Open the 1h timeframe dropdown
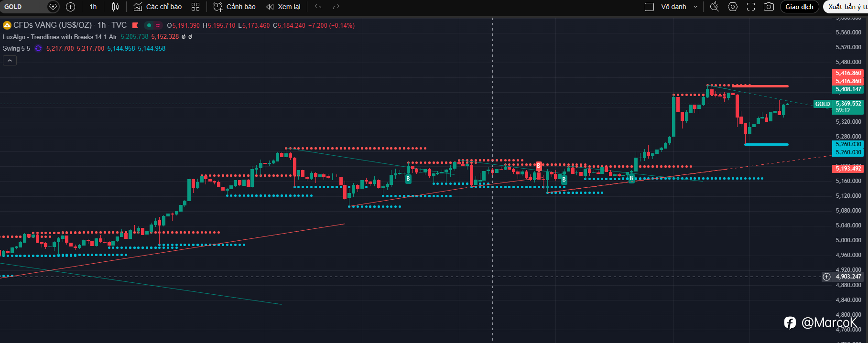The width and height of the screenshot is (868, 343). (93, 7)
